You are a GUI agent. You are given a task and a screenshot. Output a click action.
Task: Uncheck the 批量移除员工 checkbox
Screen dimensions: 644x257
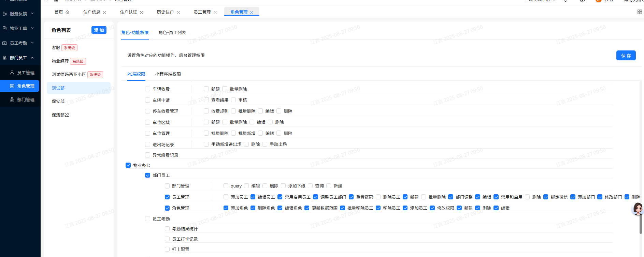point(342,208)
